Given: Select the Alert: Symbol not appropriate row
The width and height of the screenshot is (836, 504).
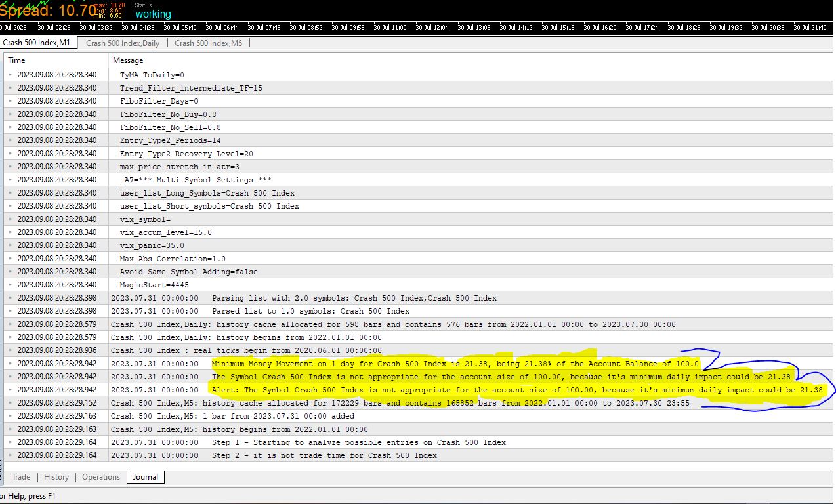Looking at the screenshot, I should click(419, 390).
